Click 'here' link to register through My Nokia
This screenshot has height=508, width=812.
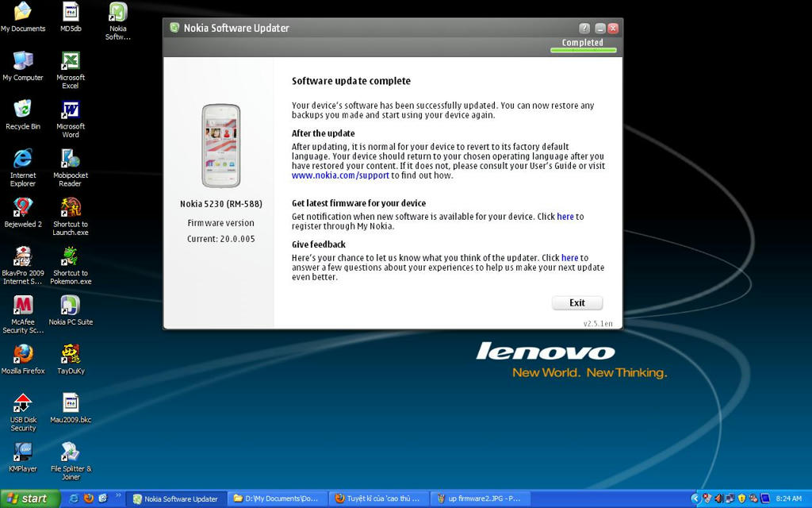coord(565,216)
